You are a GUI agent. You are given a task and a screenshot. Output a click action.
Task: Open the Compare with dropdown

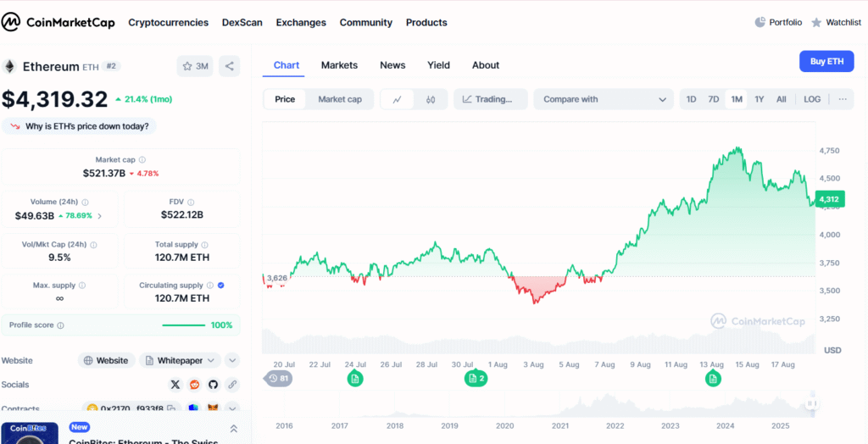click(604, 99)
